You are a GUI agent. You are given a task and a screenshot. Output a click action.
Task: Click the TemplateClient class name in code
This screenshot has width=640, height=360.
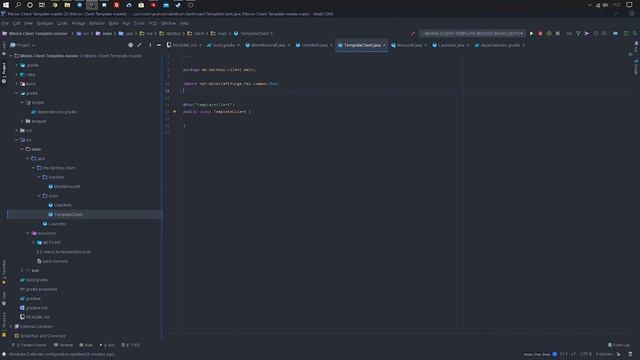[230, 111]
